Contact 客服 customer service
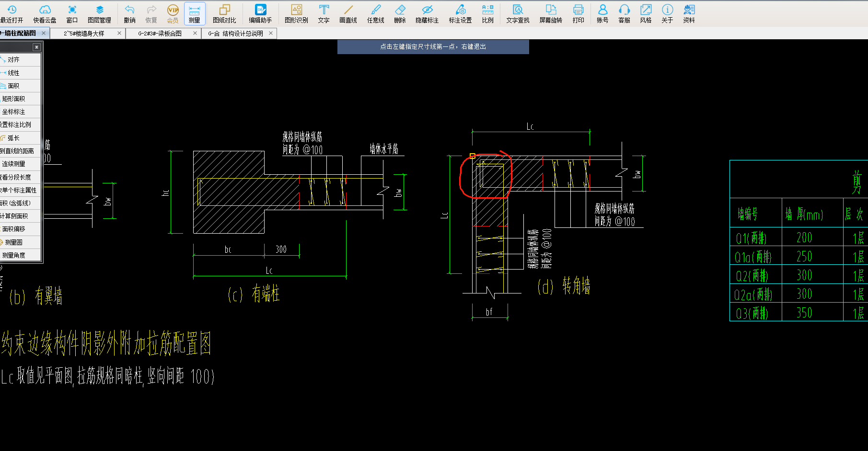Viewport: 868px width, 451px height. click(624, 14)
